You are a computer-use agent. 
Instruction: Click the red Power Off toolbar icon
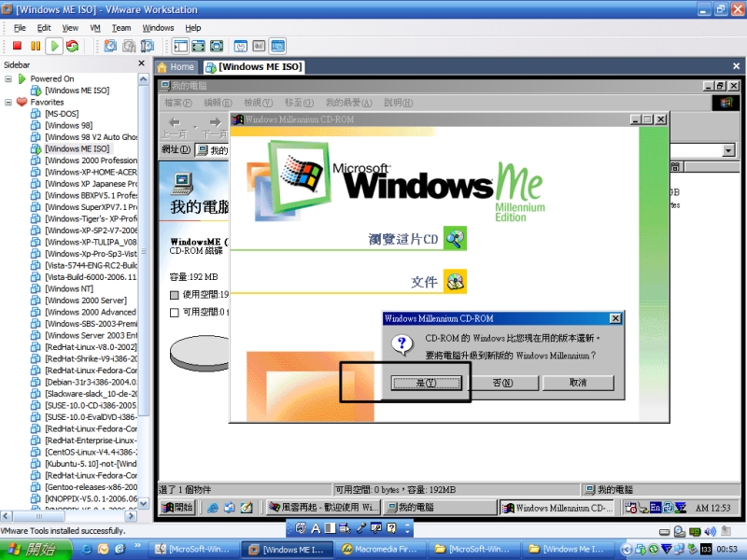17,46
